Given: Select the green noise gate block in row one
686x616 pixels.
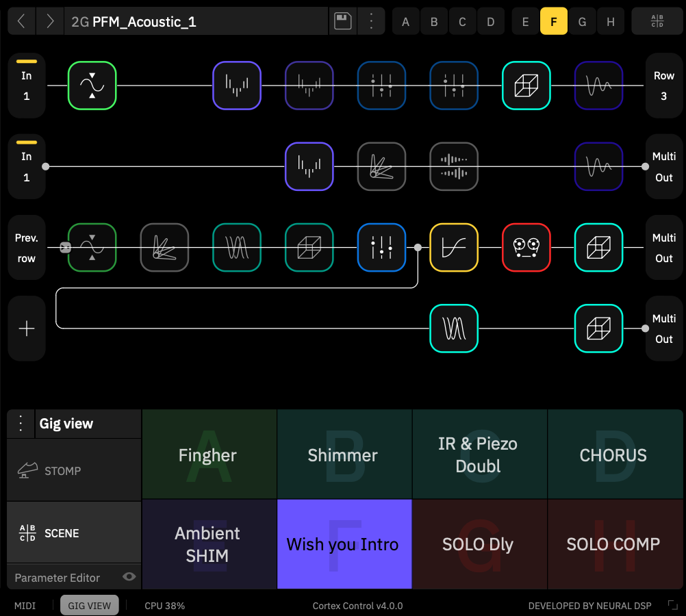Looking at the screenshot, I should coord(92,85).
